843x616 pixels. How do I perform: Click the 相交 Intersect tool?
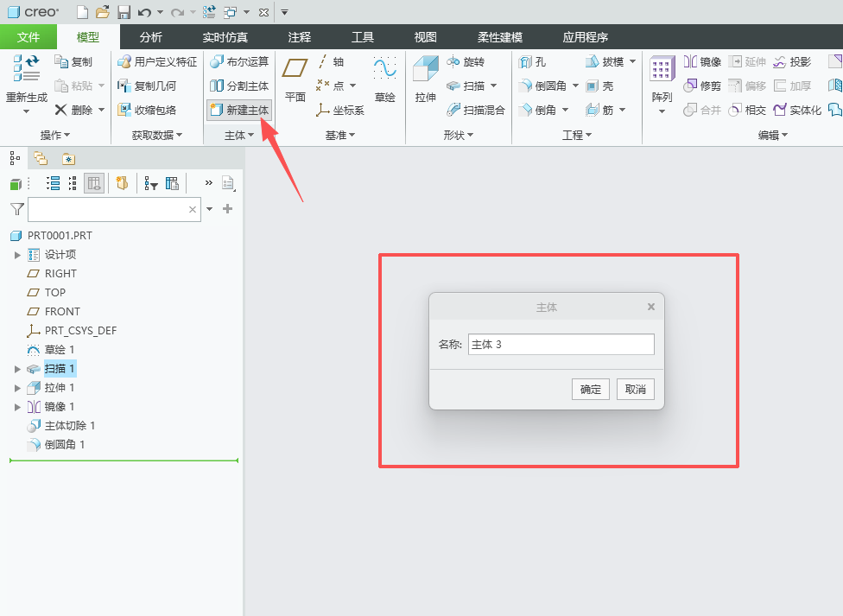[747, 110]
